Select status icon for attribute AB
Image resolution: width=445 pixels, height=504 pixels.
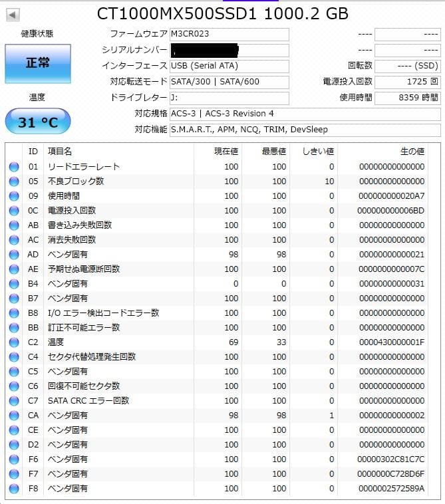(14, 225)
